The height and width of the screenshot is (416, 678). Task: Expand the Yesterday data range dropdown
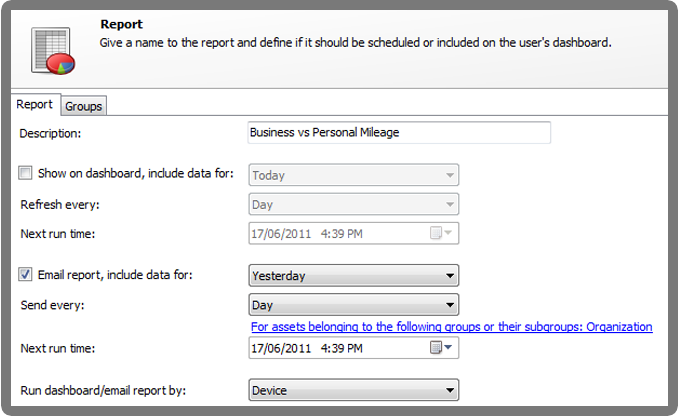(353, 275)
